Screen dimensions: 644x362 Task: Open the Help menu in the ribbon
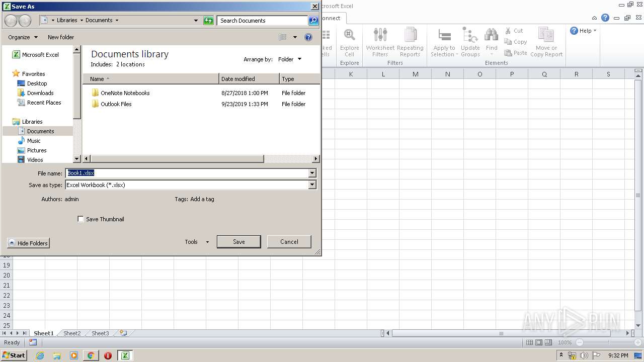click(583, 31)
